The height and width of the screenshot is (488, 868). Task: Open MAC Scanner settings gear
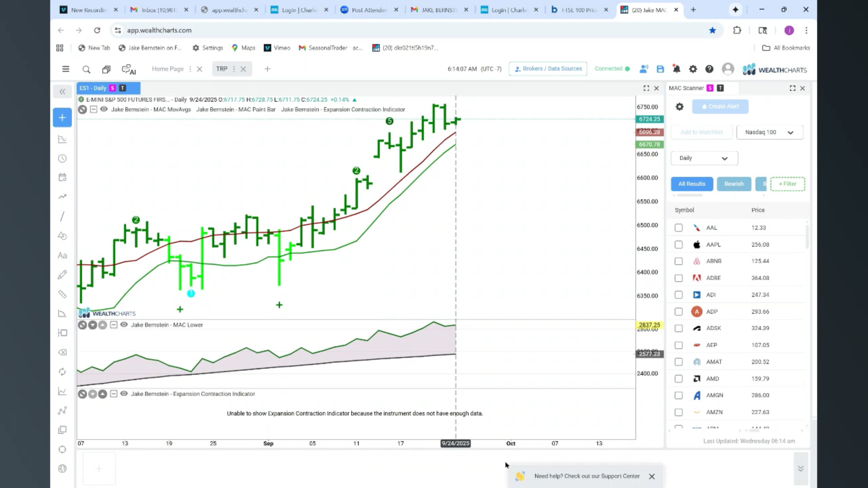click(679, 107)
